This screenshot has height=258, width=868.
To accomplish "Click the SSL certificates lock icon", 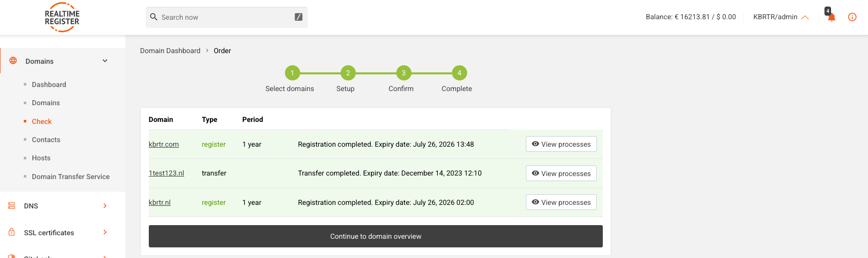I will pos(12,232).
